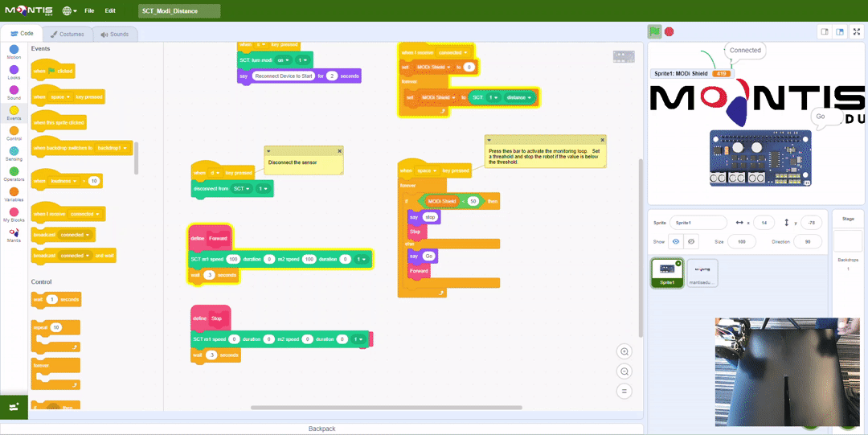Show the sprite with eye icon
The height and width of the screenshot is (435, 868).
(675, 241)
